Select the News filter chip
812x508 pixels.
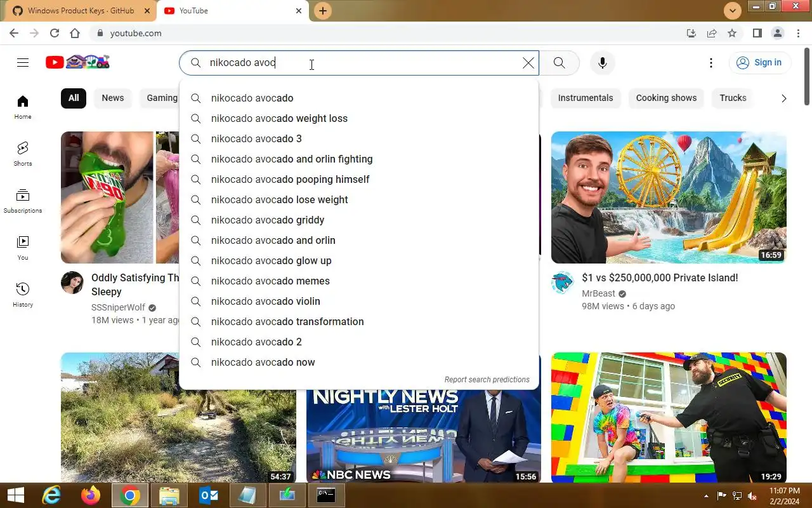[x=113, y=98]
